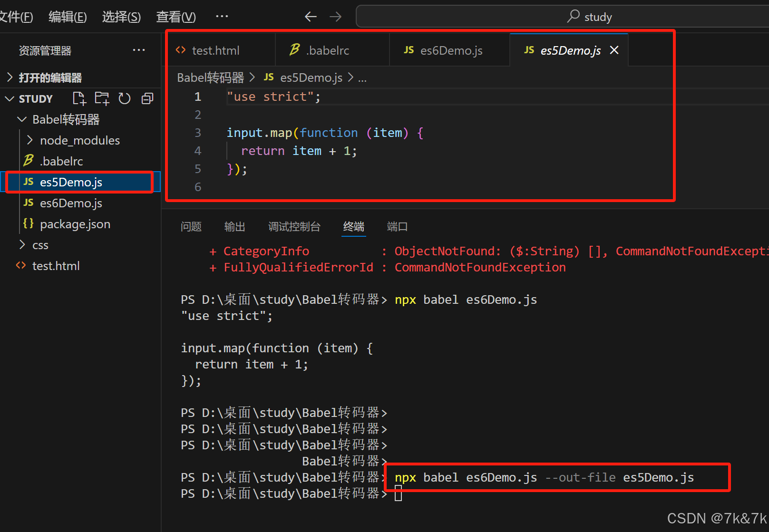Click the Go Forward navigation arrow
The height and width of the screenshot is (532, 769).
(336, 16)
